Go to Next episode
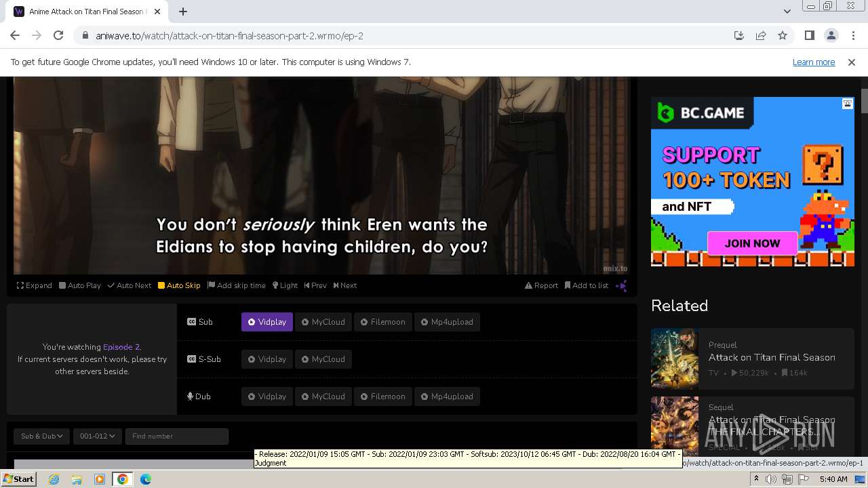 pyautogui.click(x=344, y=285)
